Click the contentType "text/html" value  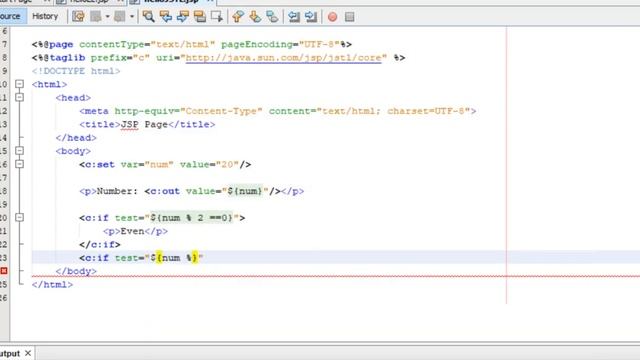click(182, 44)
